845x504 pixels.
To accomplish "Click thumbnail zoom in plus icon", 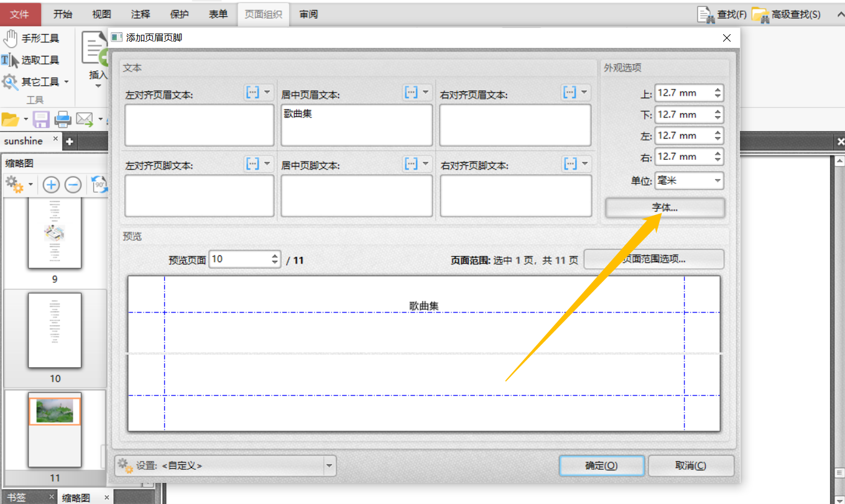I will pos(51,185).
